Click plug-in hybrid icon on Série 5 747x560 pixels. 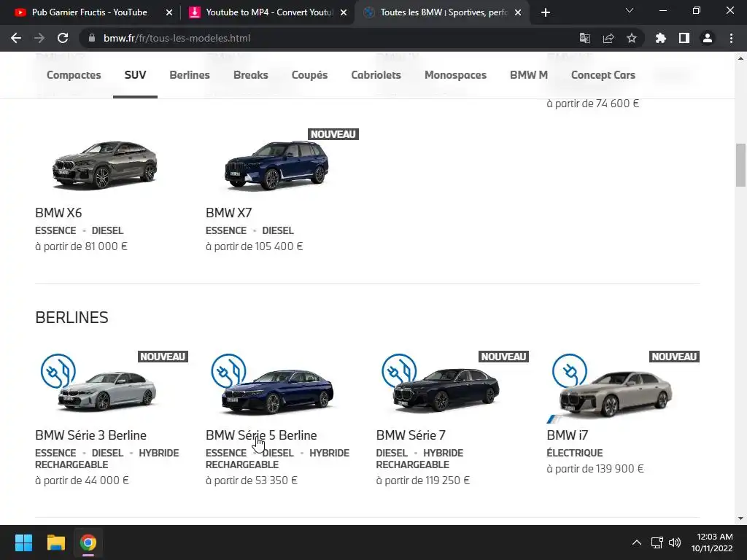(228, 371)
